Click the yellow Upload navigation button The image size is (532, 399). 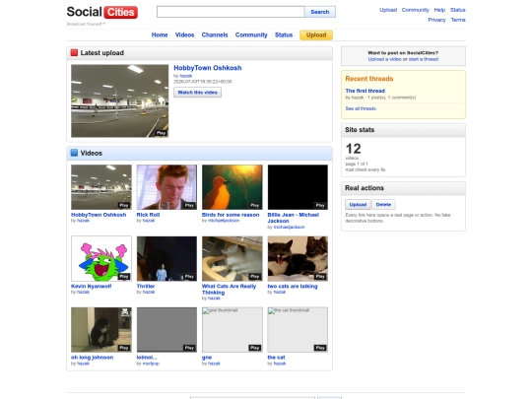point(316,34)
